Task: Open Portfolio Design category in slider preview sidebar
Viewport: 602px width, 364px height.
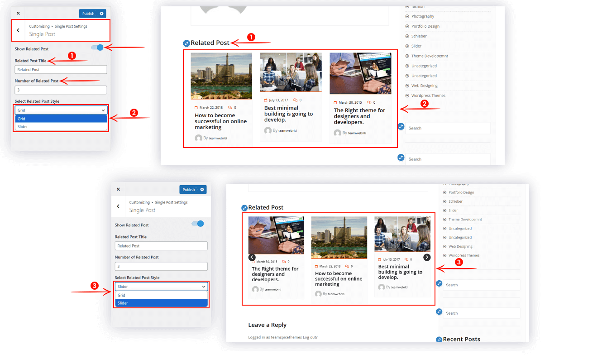Action: (x=461, y=192)
